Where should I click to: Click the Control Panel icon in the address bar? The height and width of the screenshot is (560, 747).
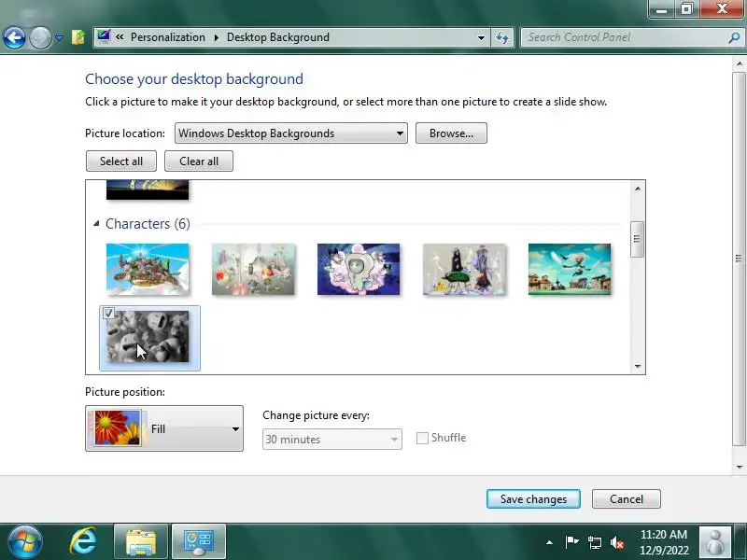pos(104,36)
